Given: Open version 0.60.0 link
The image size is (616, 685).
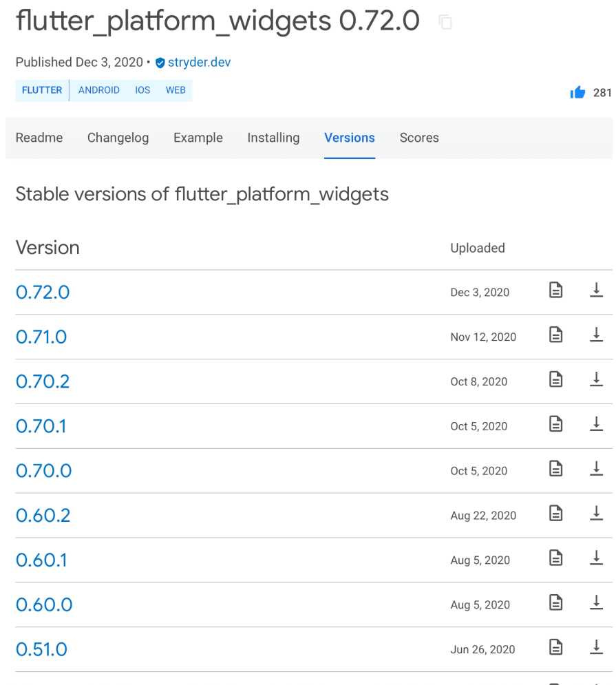Looking at the screenshot, I should pyautogui.click(x=44, y=604).
